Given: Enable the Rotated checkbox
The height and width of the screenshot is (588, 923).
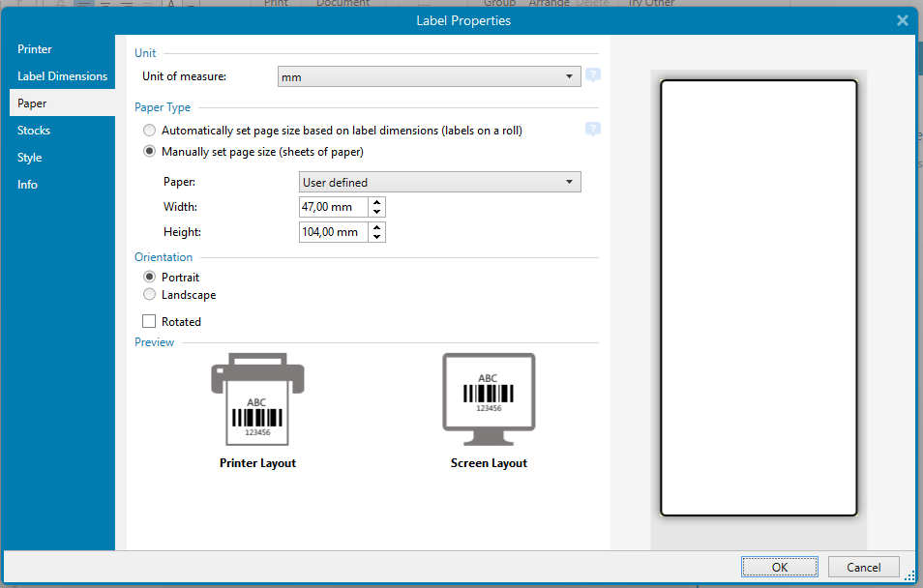Looking at the screenshot, I should [x=149, y=322].
